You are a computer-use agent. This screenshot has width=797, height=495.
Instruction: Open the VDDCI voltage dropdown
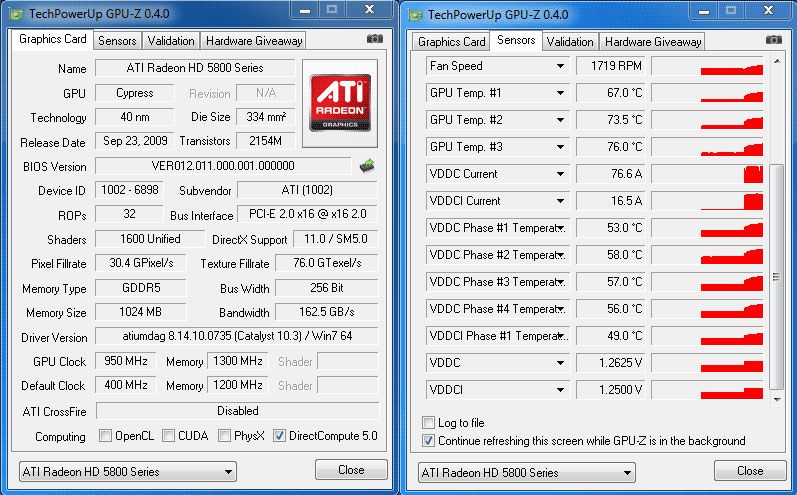(560, 390)
